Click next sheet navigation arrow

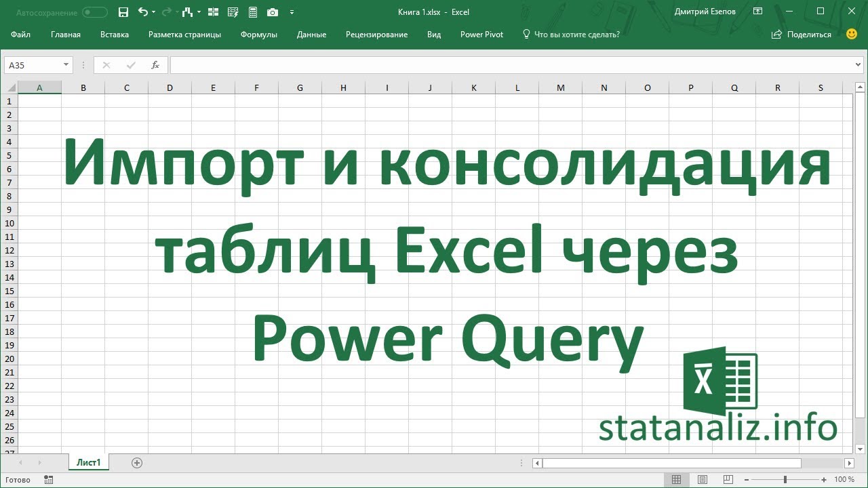tap(39, 463)
